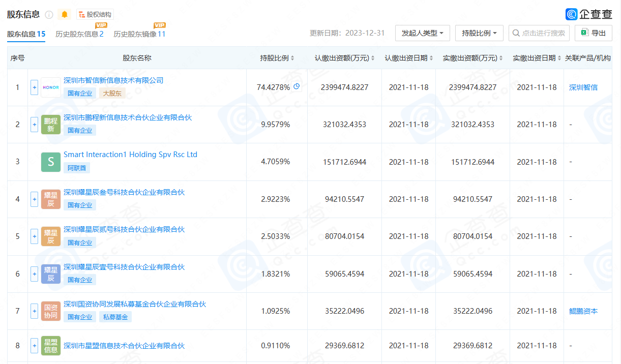Open 深圳耀星辰叁号科技合伙企业有限合伙 link

tap(124, 192)
